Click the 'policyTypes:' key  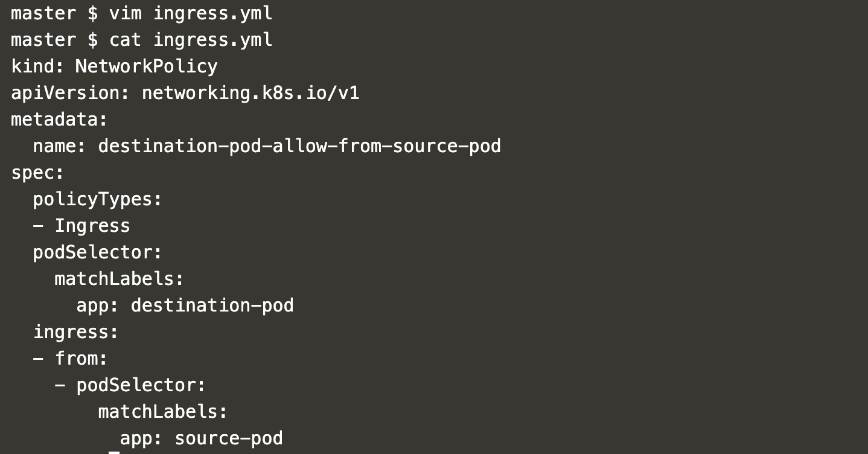pyautogui.click(x=98, y=199)
